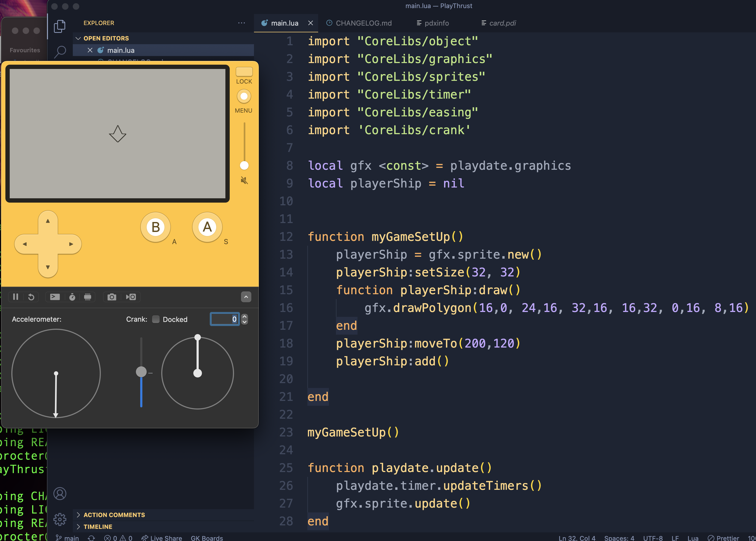Click the stopwatch profiler icon

click(72, 297)
